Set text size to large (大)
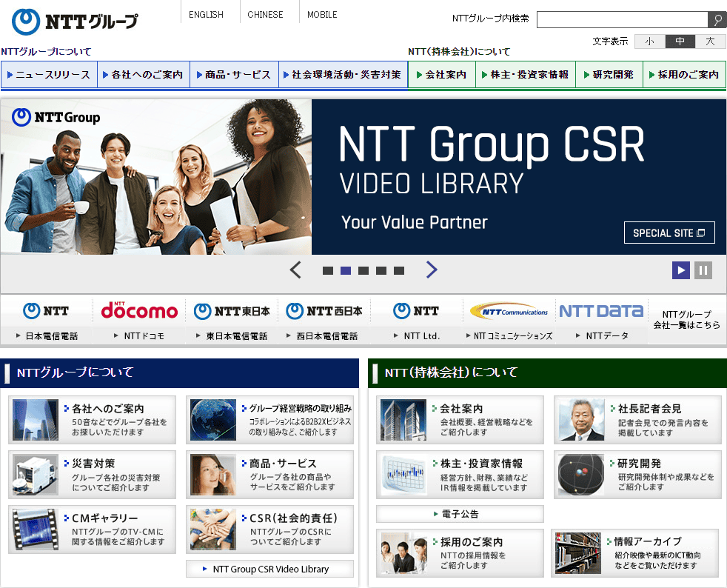The image size is (727, 588). pos(711,41)
